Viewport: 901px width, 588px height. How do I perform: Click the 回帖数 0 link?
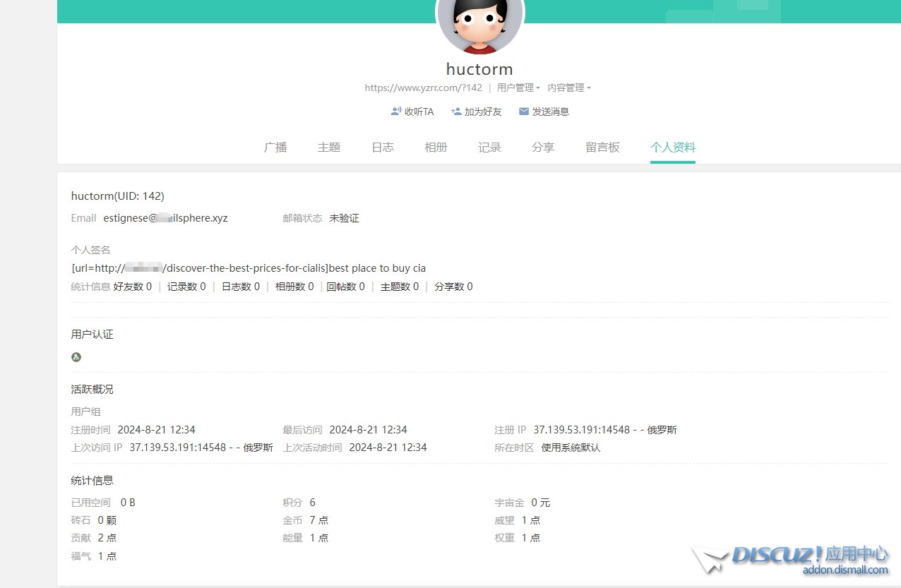[x=345, y=287]
